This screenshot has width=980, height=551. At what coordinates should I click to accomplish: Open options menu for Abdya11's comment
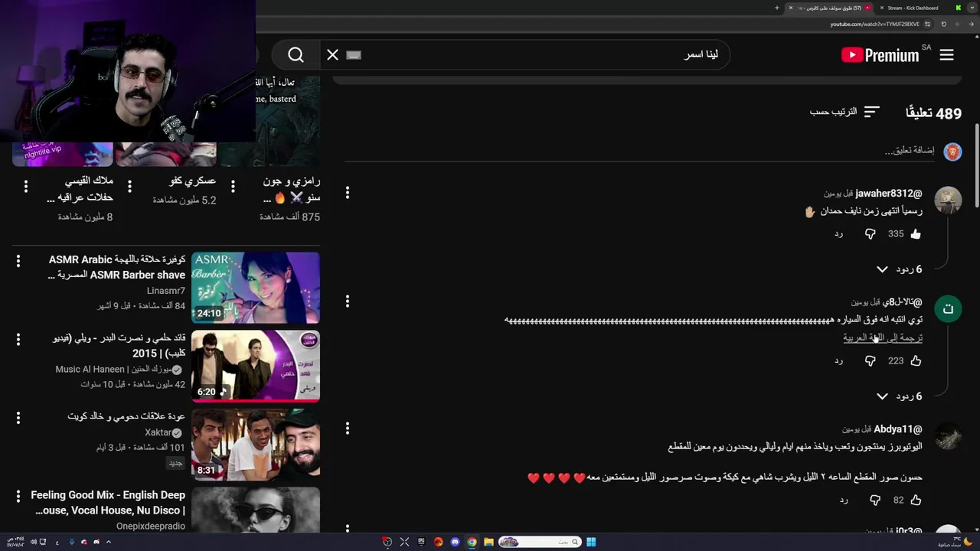coord(348,429)
